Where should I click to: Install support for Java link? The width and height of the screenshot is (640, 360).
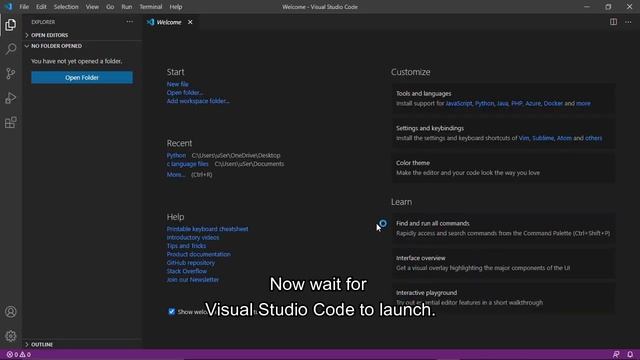coord(502,103)
